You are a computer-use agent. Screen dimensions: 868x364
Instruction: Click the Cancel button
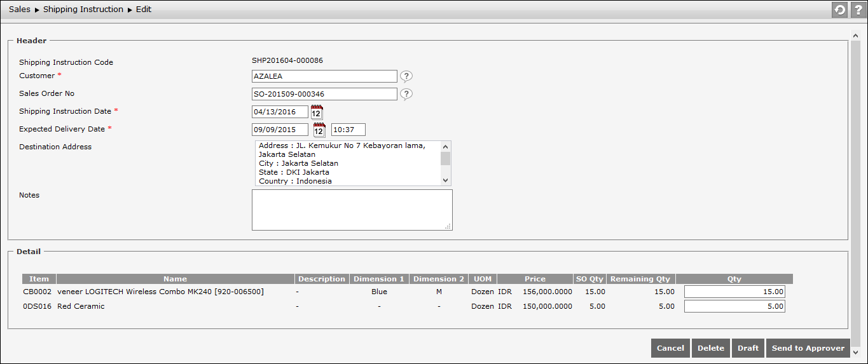pos(670,348)
